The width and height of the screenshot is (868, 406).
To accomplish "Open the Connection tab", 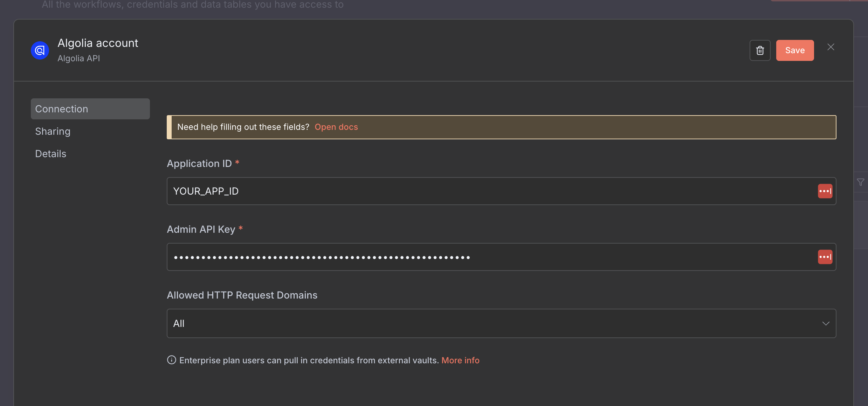I will tap(90, 109).
